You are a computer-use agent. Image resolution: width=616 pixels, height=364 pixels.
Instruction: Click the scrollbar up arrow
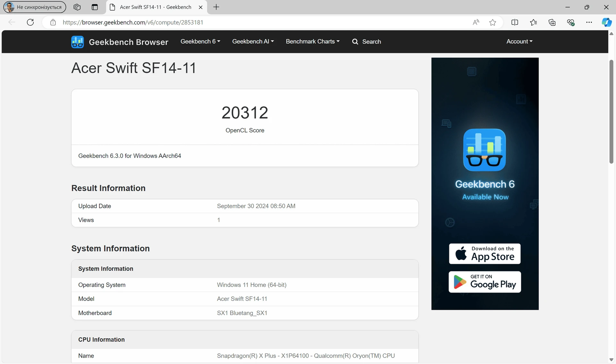[x=612, y=34]
